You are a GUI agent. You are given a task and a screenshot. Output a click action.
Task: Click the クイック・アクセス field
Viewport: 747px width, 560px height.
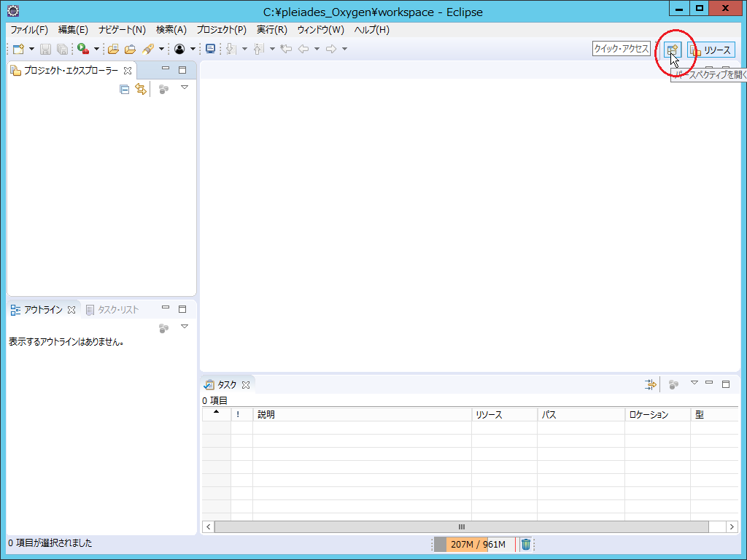click(x=621, y=49)
